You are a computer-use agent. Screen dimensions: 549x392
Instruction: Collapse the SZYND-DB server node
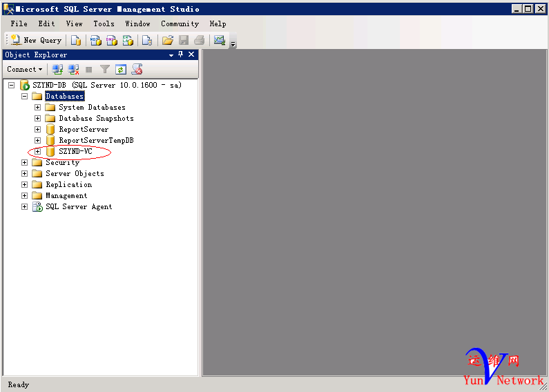click(x=12, y=85)
